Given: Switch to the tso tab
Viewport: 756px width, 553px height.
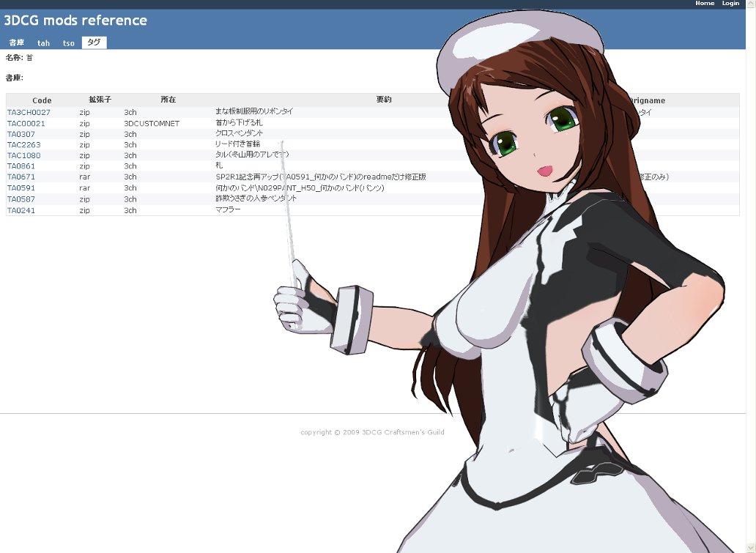Looking at the screenshot, I should pos(68,43).
